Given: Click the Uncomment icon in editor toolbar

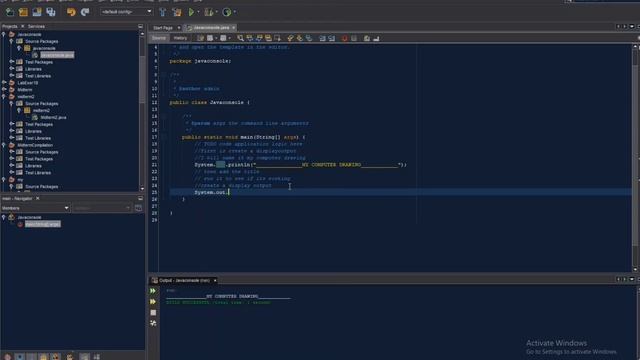Looking at the screenshot, I should pos(376,38).
